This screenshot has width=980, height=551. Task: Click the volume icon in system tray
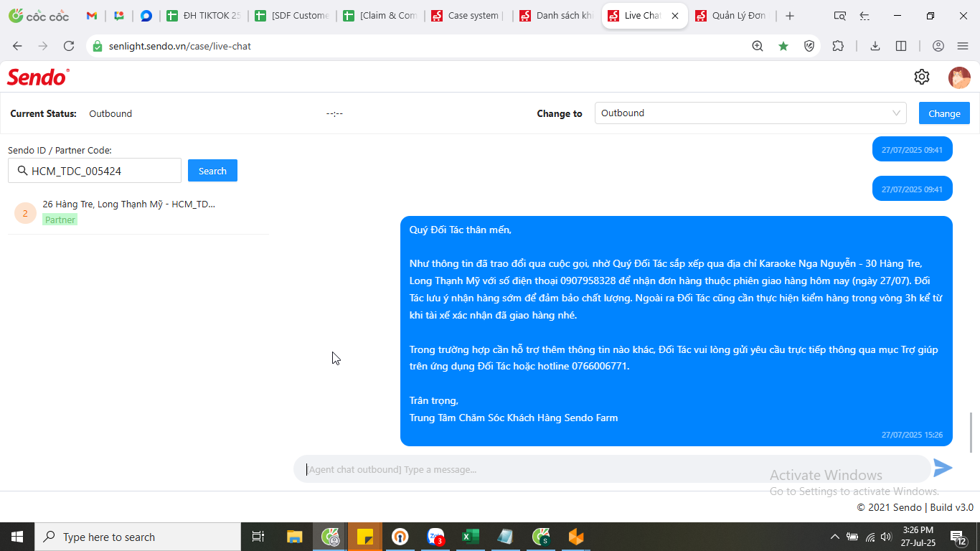886,537
